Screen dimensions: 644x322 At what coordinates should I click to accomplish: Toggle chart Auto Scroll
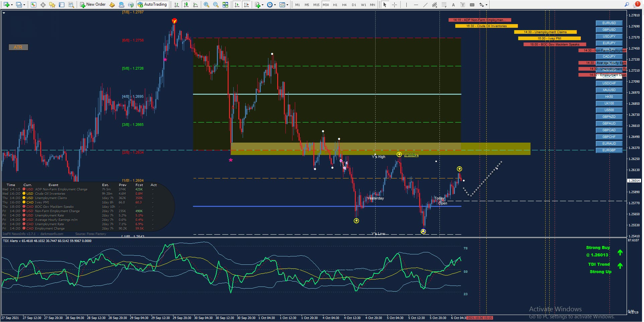pos(237,5)
